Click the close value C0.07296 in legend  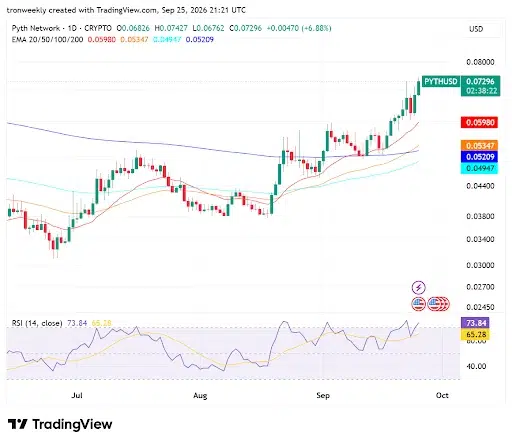click(246, 28)
